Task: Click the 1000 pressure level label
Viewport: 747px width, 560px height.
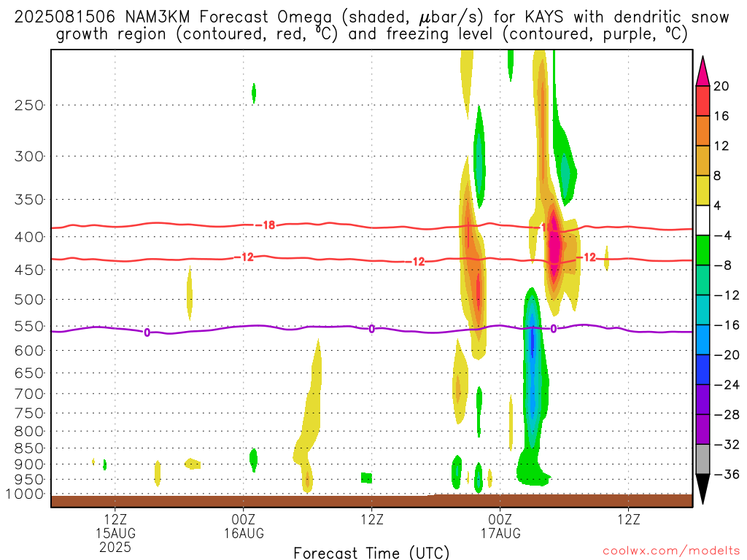Action: click(25, 494)
